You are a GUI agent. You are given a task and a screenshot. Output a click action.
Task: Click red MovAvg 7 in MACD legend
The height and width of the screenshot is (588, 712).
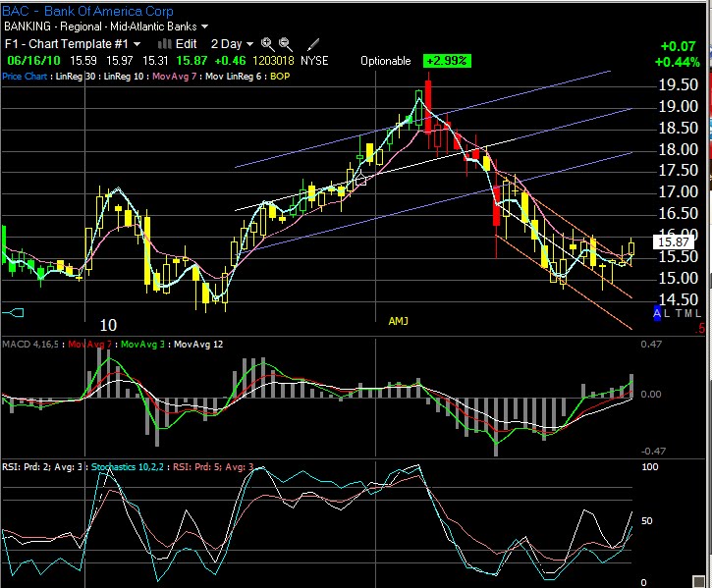pyautogui.click(x=89, y=345)
